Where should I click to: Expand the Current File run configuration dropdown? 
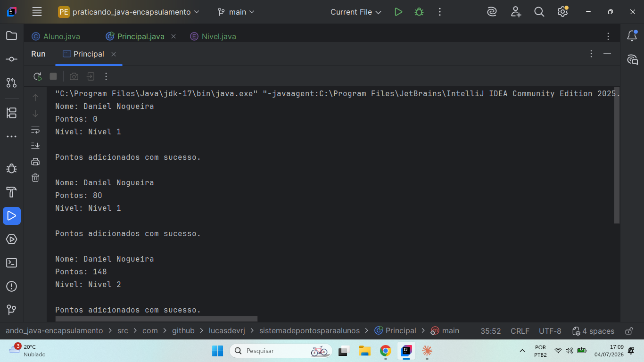point(356,12)
